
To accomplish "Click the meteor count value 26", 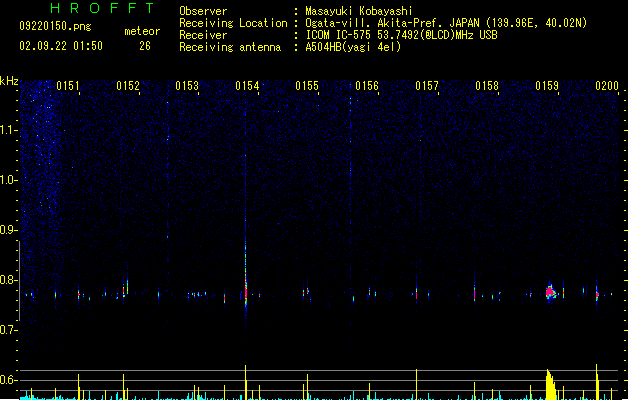I will coord(145,46).
